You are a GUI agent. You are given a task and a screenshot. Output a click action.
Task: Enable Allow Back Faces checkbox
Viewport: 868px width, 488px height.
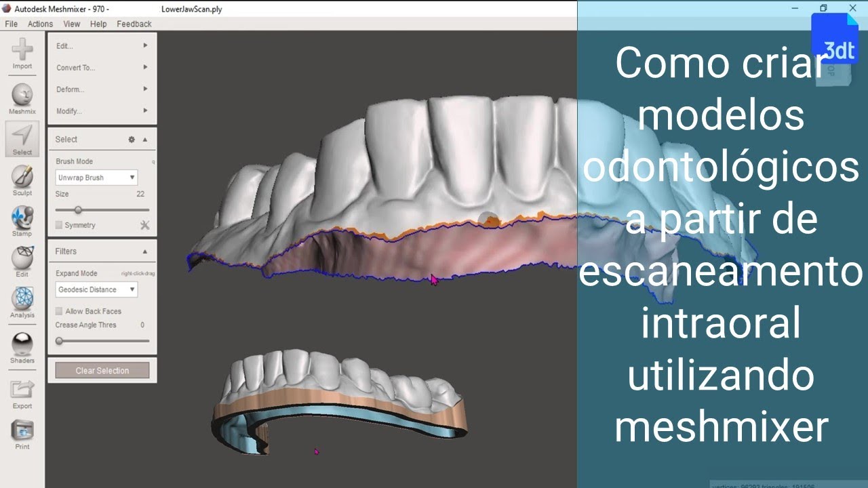59,311
